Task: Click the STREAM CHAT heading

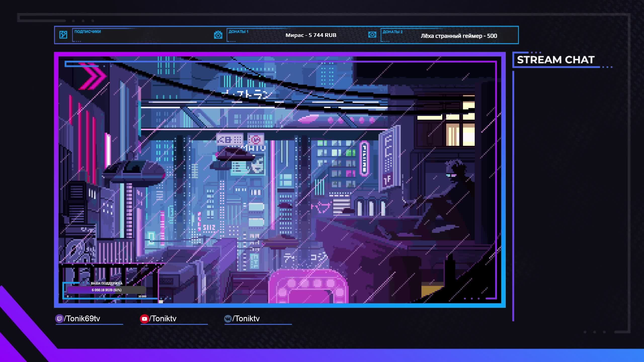Action: (555, 60)
